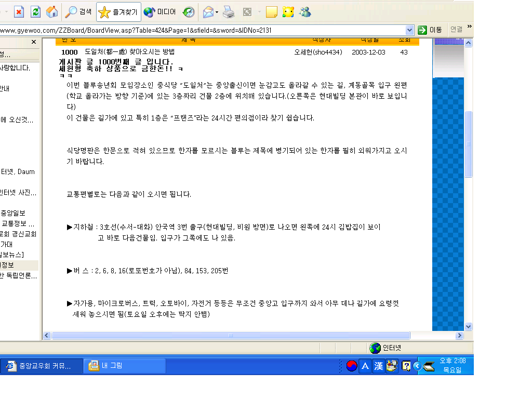
Task: Open the '중앙일보' favorites link
Action: (12, 213)
